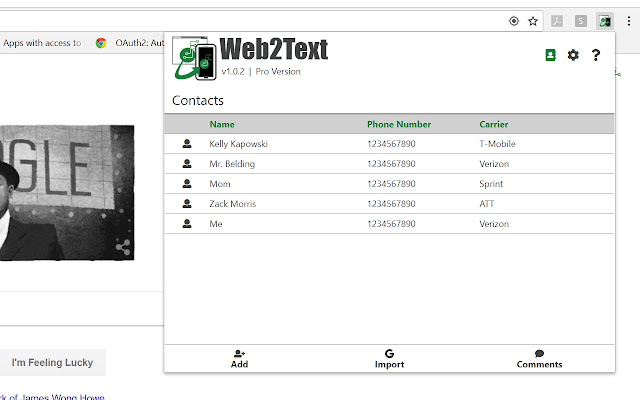Select the Mom contact name

(220, 184)
